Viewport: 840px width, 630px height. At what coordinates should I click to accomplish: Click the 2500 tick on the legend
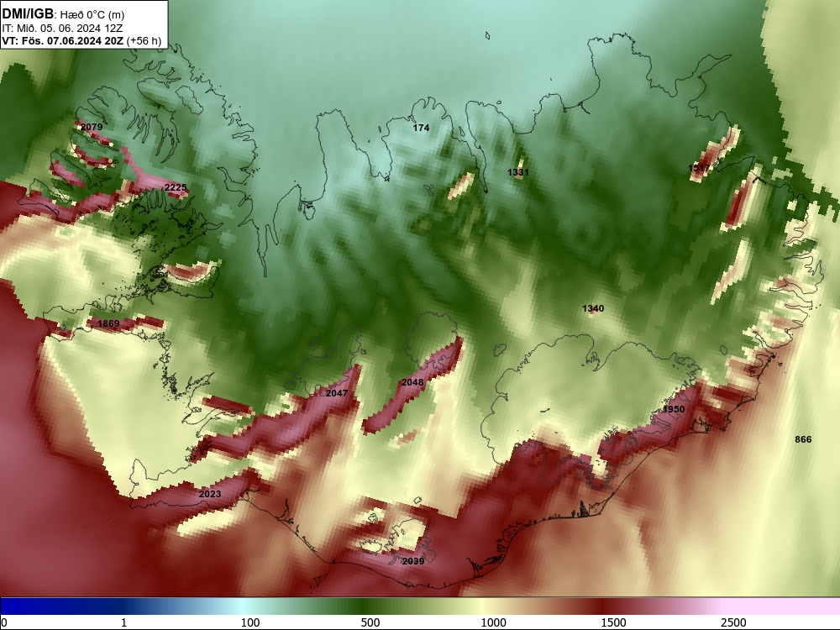pyautogui.click(x=733, y=622)
